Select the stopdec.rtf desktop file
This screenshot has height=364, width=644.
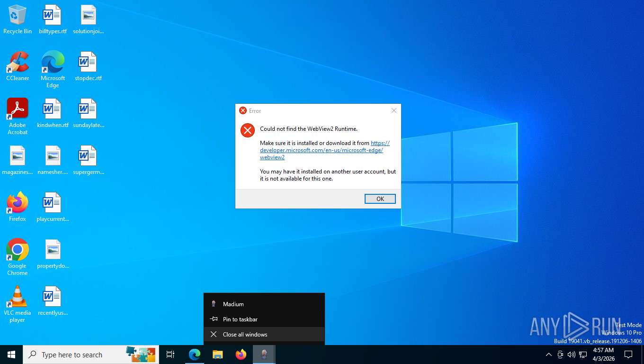[89, 66]
